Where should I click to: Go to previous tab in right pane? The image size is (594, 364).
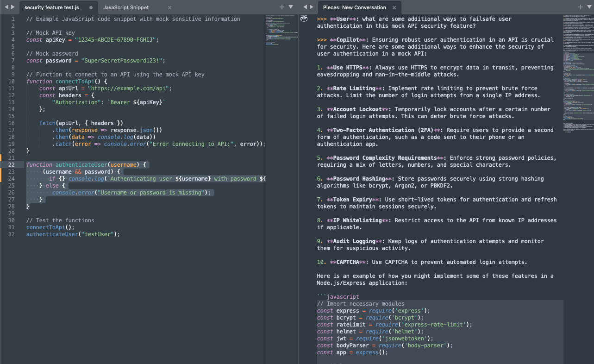(x=304, y=7)
